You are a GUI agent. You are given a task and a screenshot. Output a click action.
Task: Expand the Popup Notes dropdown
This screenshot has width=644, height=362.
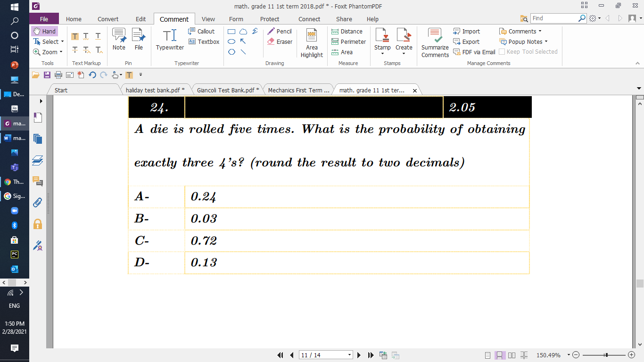click(545, 42)
